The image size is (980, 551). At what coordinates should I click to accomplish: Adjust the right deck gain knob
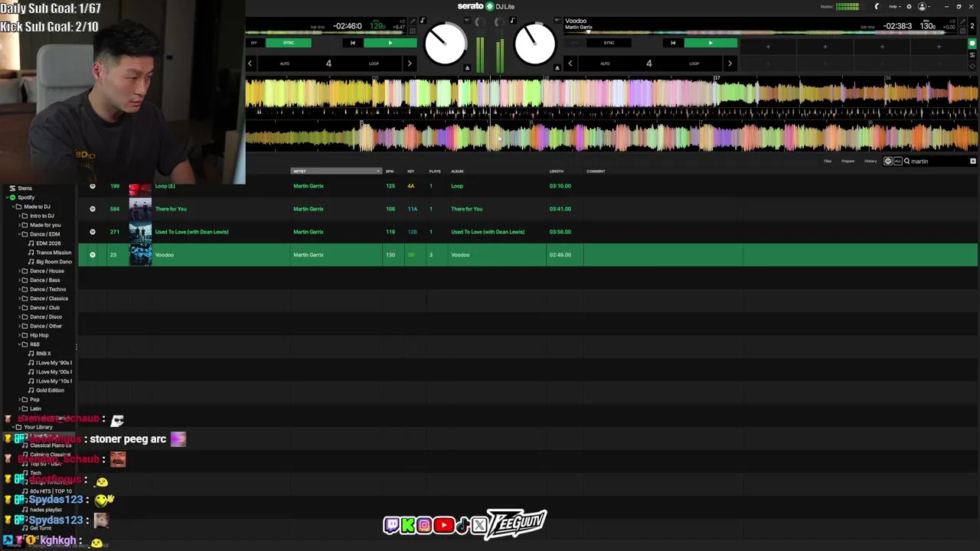(500, 21)
